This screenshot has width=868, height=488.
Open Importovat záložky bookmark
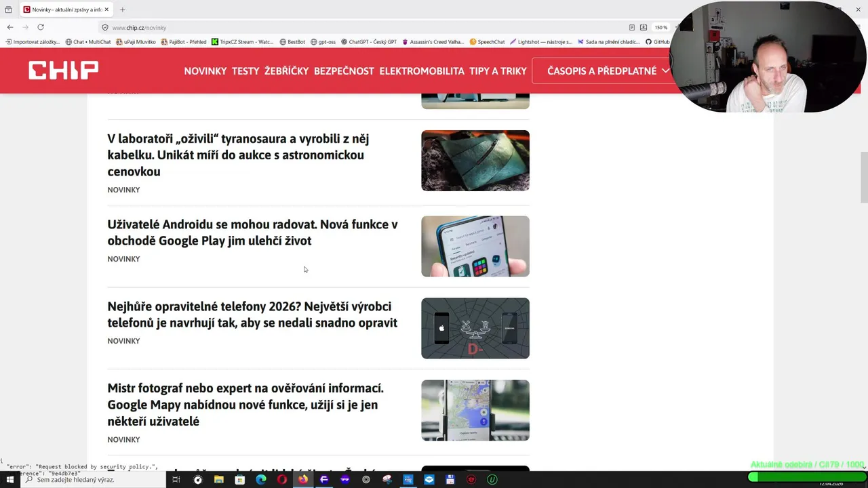tap(33, 42)
